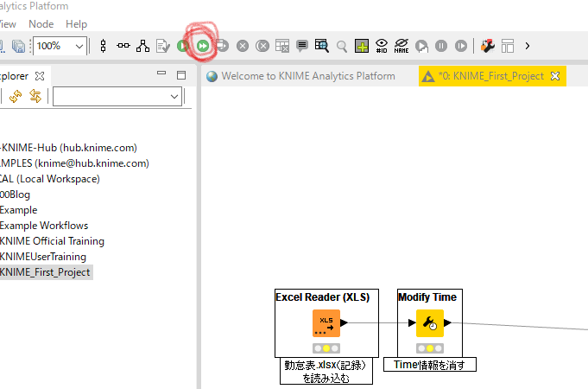Select the Example Workflows folder
Viewport: 588px width, 389px height.
(44, 226)
